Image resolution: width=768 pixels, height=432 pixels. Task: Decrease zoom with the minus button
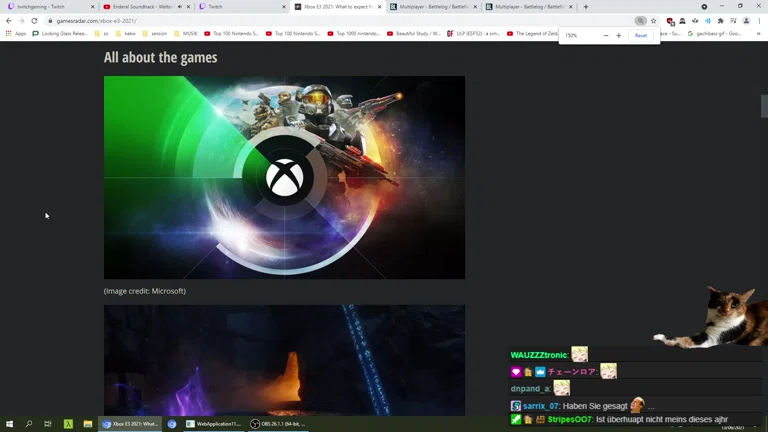pos(606,35)
